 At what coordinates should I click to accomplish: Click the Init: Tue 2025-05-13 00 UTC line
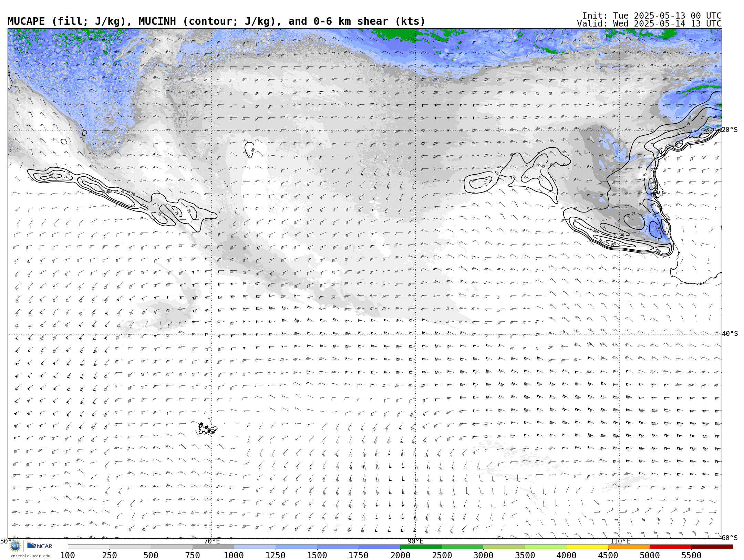pyautogui.click(x=652, y=16)
